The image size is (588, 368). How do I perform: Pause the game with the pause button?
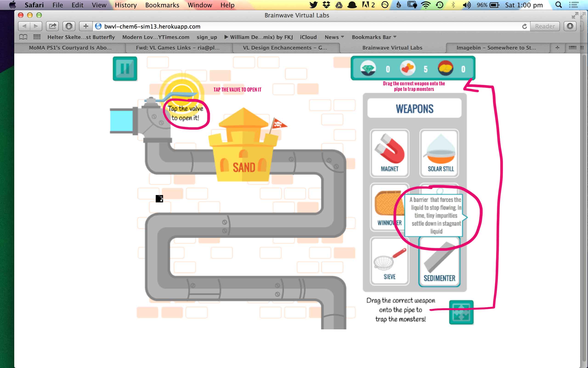(125, 69)
